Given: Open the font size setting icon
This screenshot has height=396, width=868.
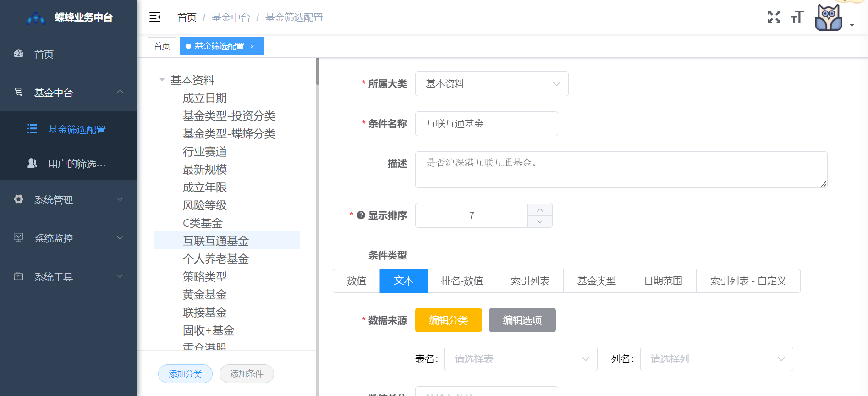Looking at the screenshot, I should [797, 17].
